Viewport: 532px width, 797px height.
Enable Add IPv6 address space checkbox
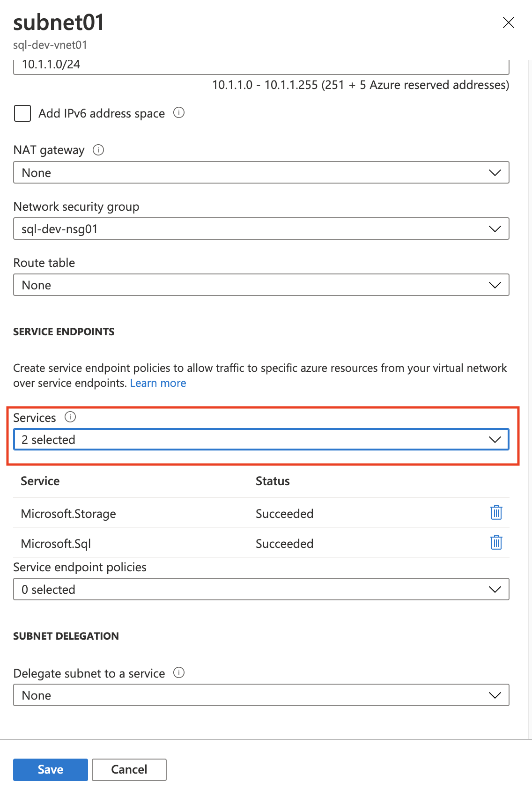(x=22, y=113)
